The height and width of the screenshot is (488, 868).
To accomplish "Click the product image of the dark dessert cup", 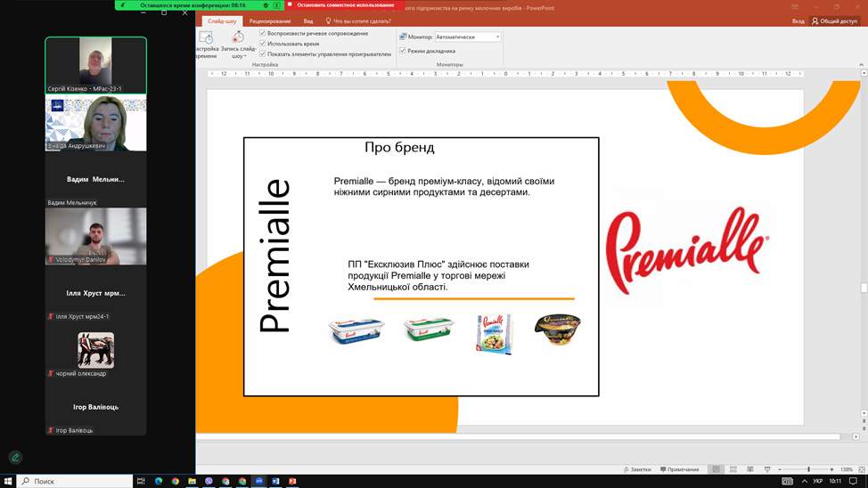I will pos(558,329).
